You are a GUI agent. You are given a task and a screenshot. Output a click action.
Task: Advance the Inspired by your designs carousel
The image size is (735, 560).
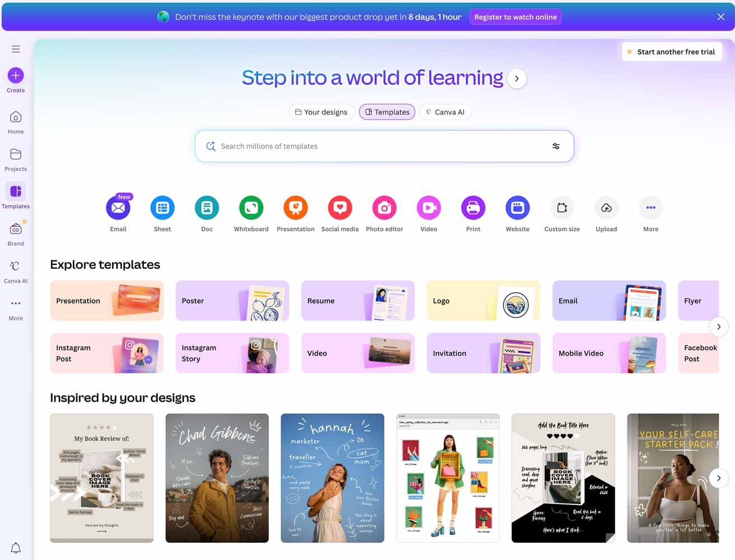tap(719, 478)
